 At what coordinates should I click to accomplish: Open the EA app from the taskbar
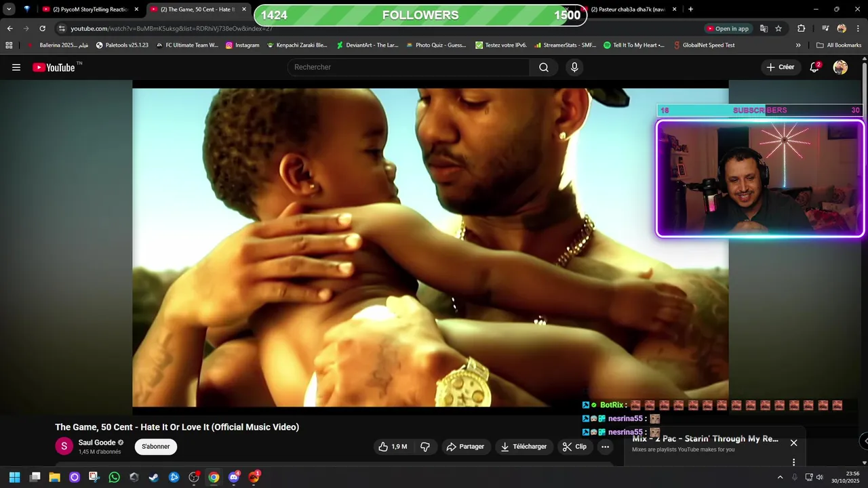[254, 477]
